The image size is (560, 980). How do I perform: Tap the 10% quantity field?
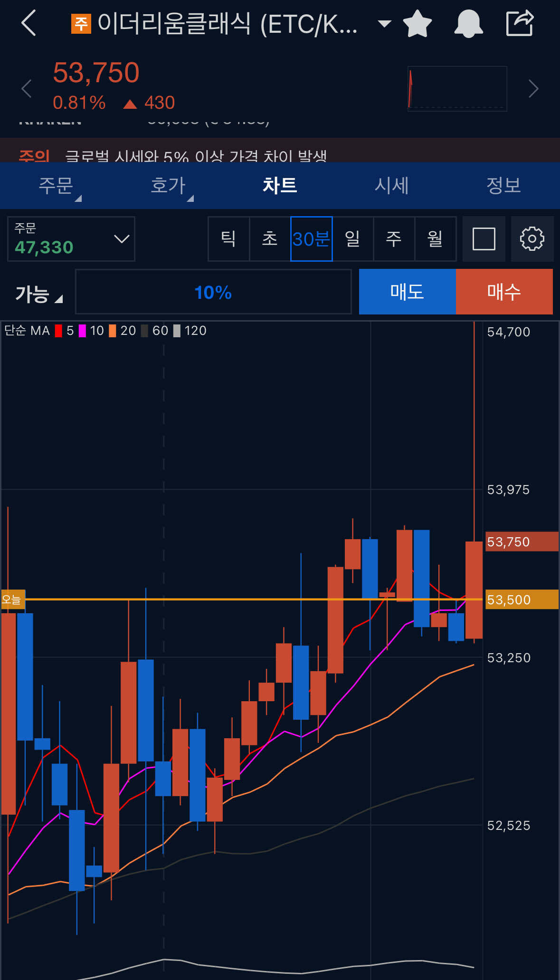[x=213, y=292]
